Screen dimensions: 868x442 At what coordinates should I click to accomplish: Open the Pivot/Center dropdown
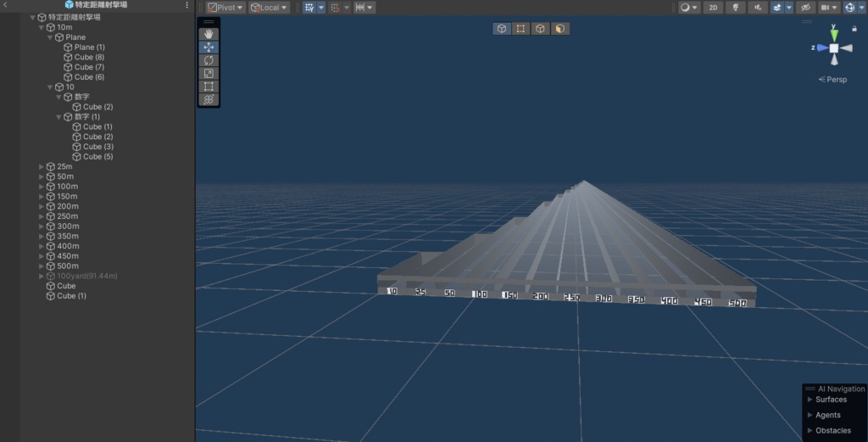click(225, 8)
